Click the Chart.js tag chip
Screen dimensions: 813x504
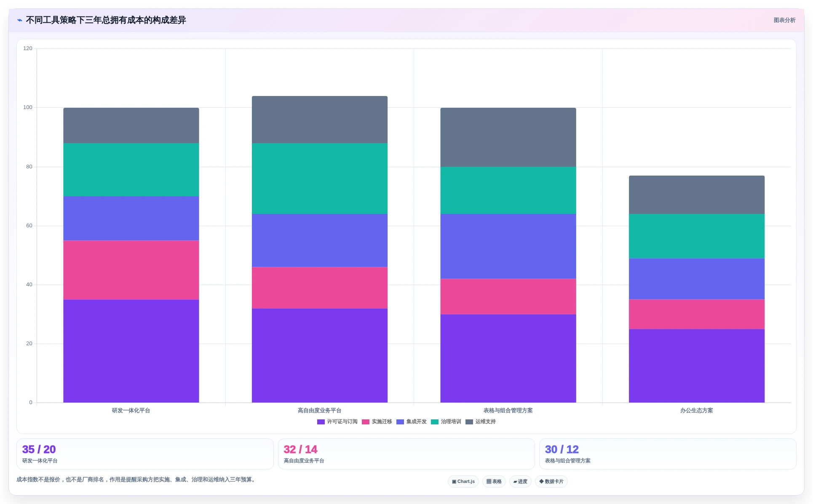coord(463,482)
